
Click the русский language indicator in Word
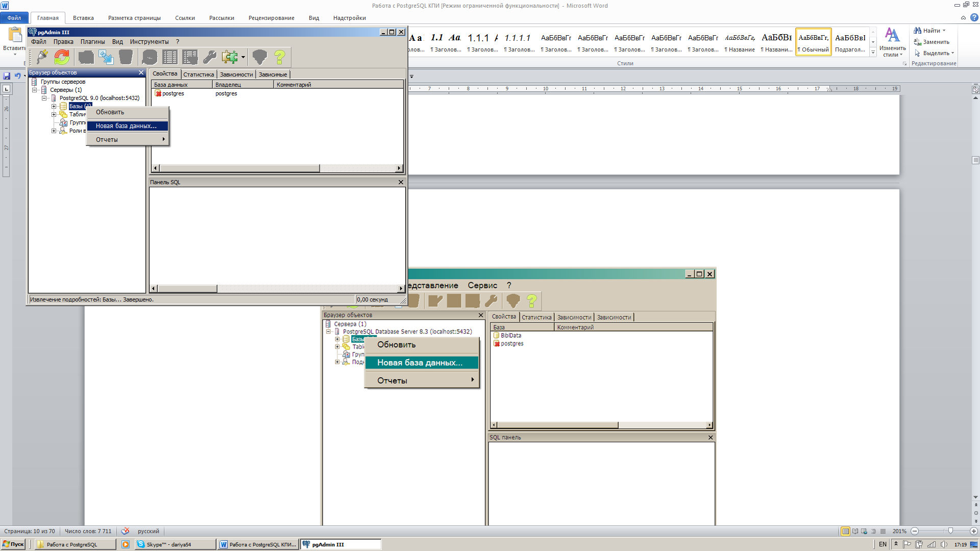[148, 531]
